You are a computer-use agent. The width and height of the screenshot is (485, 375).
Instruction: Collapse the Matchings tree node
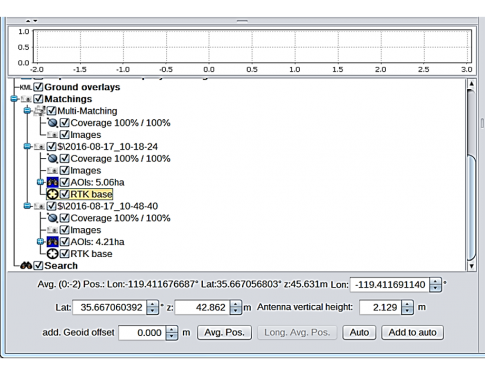(x=14, y=99)
